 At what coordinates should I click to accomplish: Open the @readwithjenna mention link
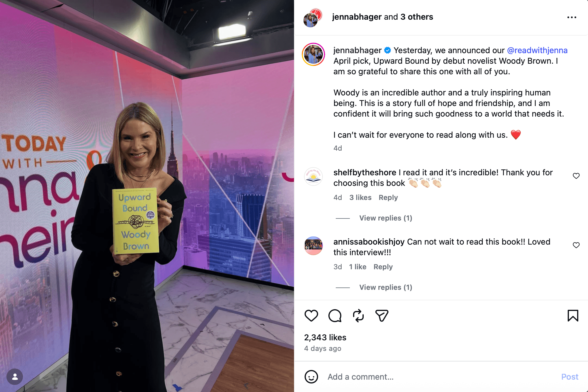pyautogui.click(x=537, y=50)
